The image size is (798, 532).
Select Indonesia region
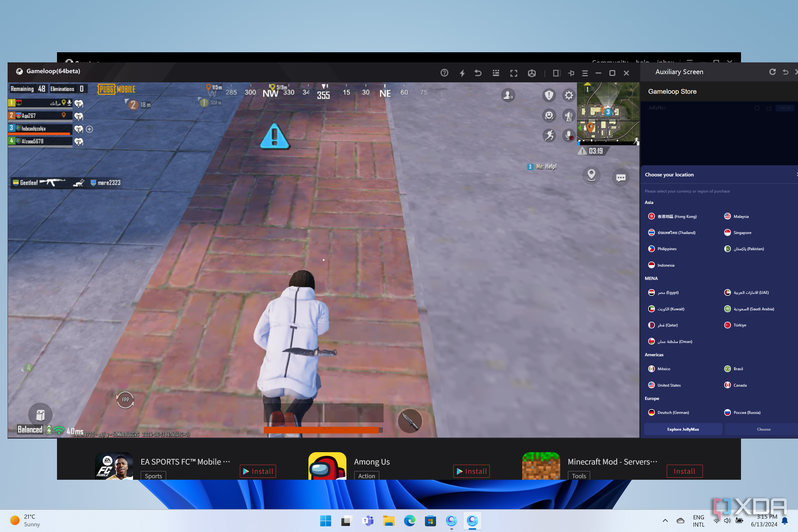pos(661,265)
